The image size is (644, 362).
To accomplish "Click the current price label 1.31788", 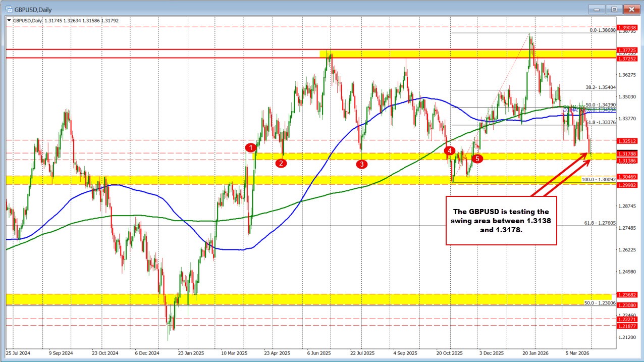I will tap(627, 153).
